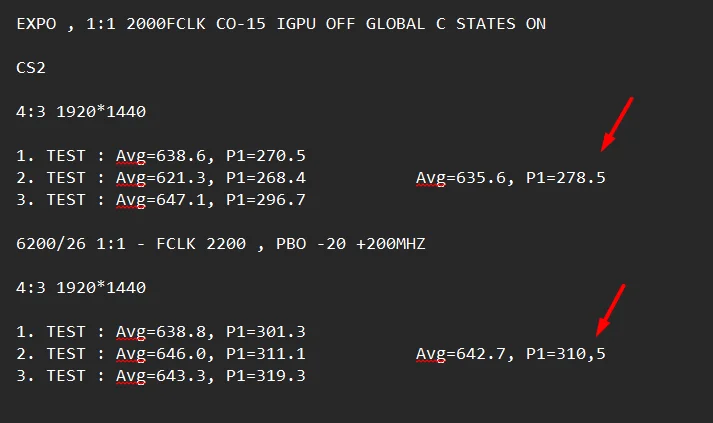
Task: Click P1=270.5 in the first test row
Action: [x=266, y=156]
